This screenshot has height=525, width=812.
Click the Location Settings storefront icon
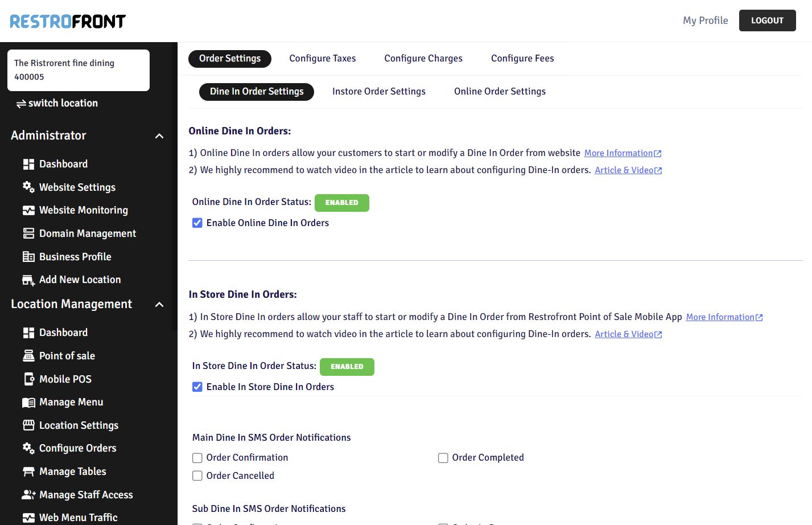tap(28, 425)
